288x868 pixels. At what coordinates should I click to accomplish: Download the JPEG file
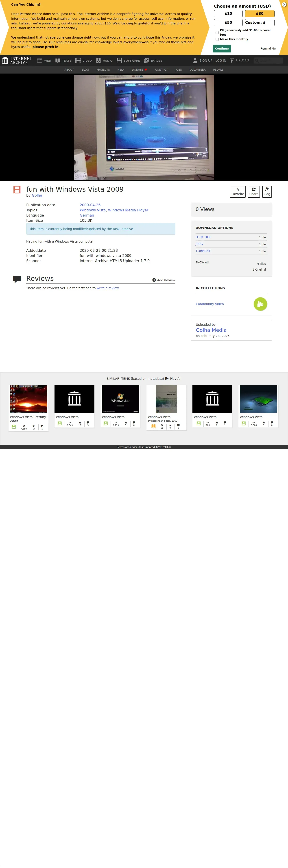(199, 244)
